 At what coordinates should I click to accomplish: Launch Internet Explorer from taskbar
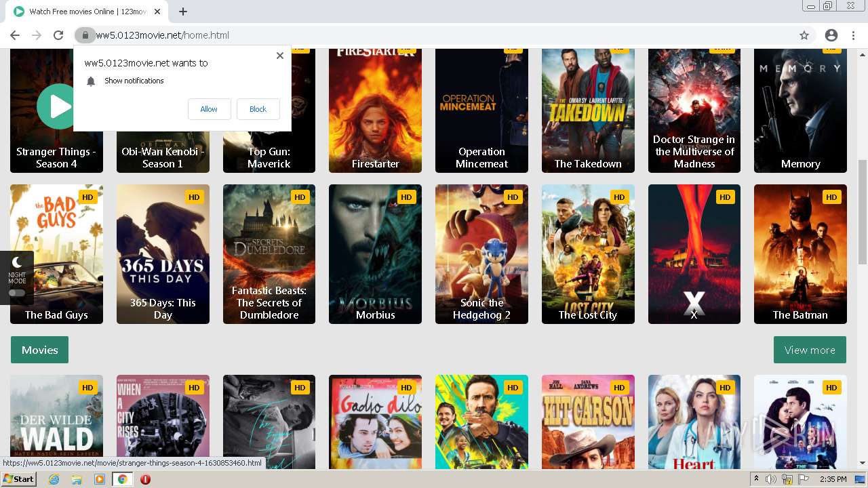tap(54, 479)
